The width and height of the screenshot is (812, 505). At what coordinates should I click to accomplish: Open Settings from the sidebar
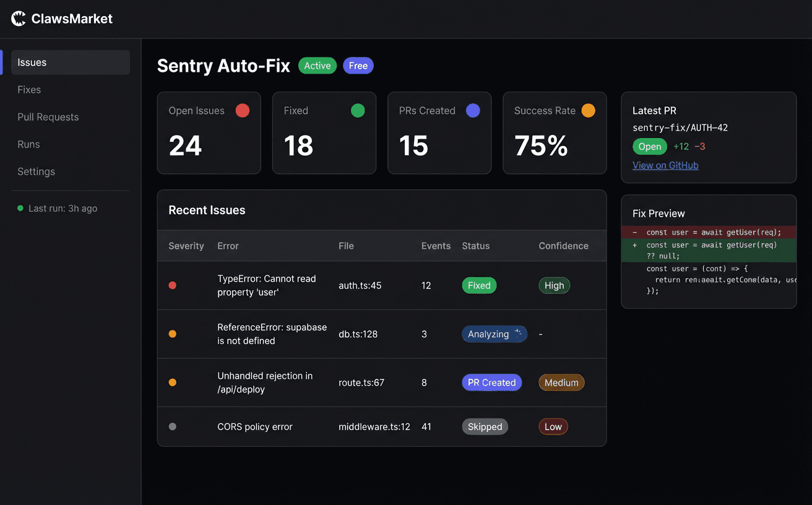[x=36, y=171]
